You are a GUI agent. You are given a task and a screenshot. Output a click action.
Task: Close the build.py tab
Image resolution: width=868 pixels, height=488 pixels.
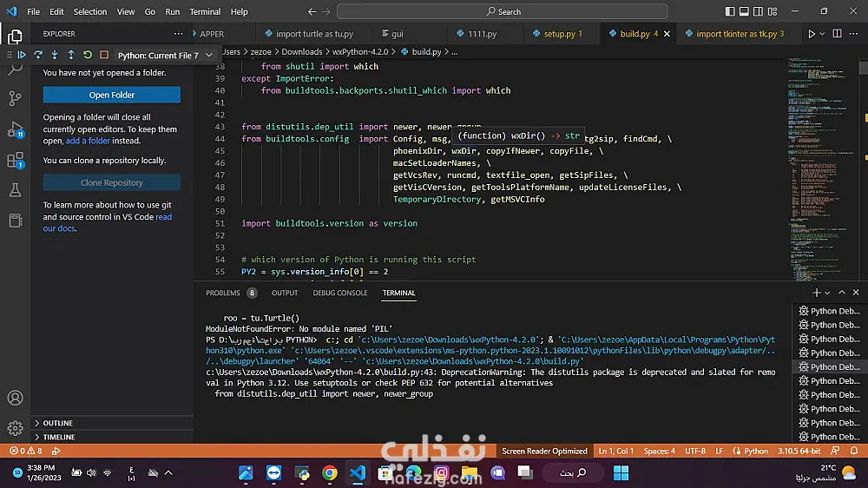coord(667,34)
